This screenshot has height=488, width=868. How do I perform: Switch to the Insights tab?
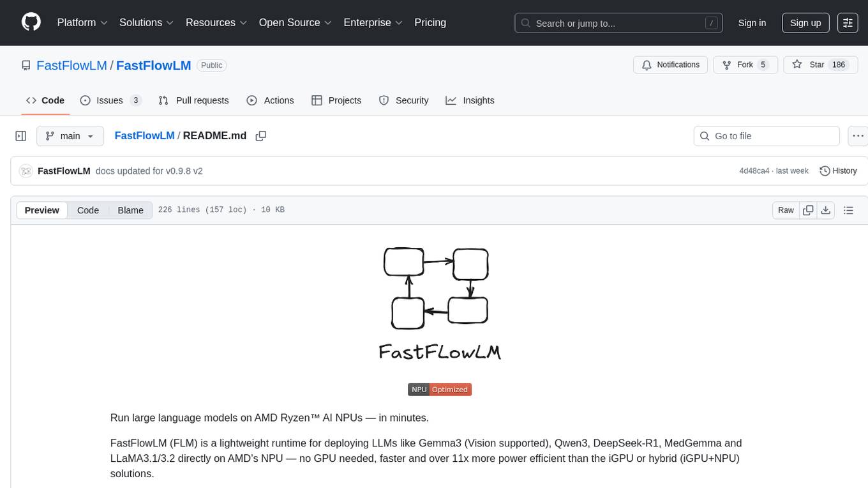point(470,100)
